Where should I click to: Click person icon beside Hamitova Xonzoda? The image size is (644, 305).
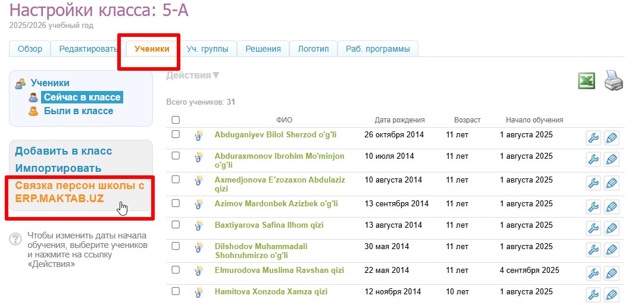pyautogui.click(x=199, y=292)
